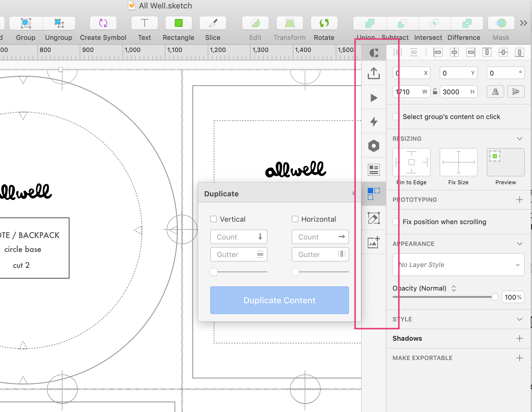Screen dimensions: 532x412
Task: Expand the Style section chevron
Action: 520,319
